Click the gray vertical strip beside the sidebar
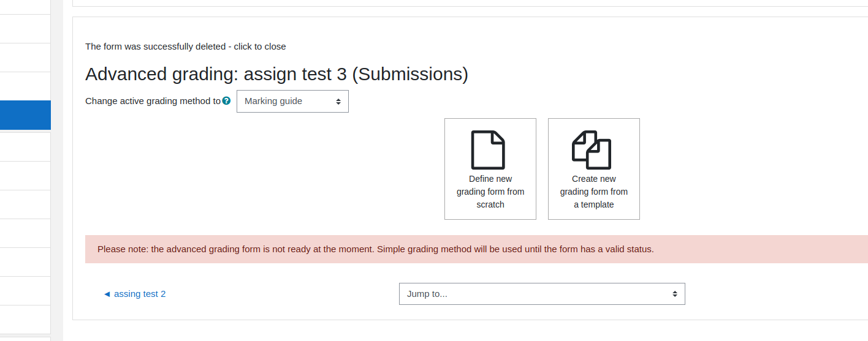868x341 pixels. (57, 170)
